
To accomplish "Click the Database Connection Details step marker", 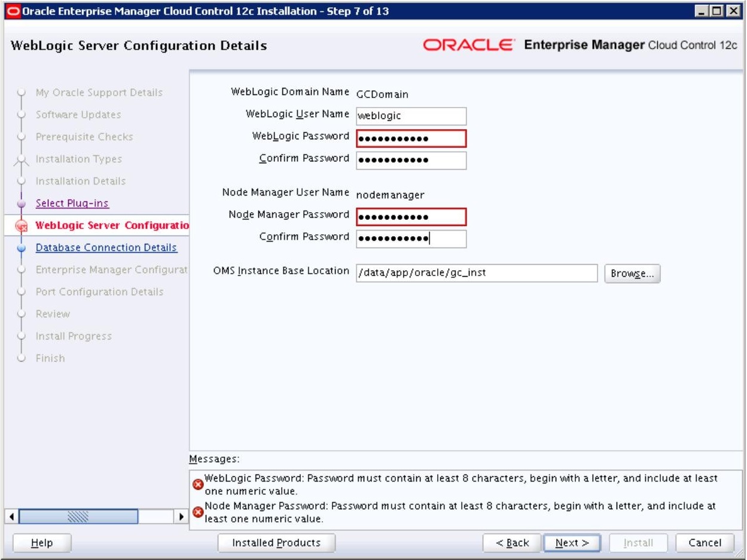I will pyautogui.click(x=22, y=247).
